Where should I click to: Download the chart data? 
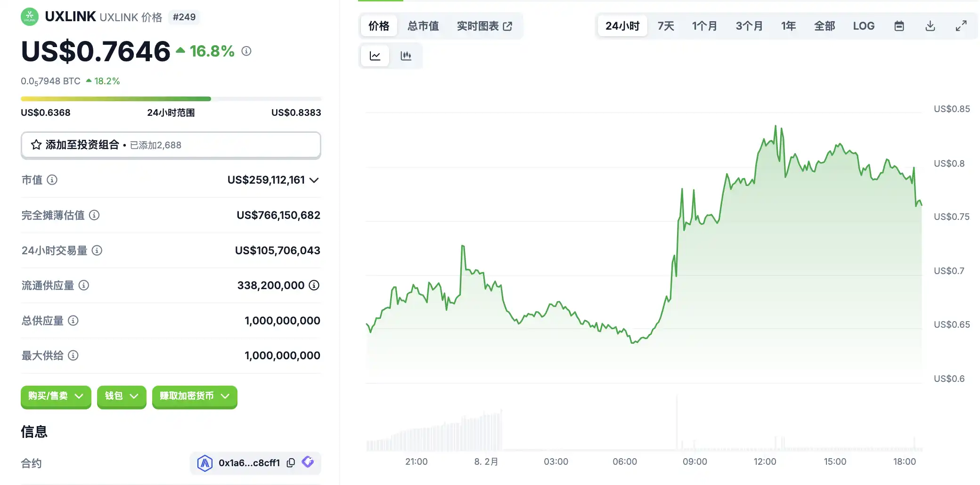click(x=930, y=26)
